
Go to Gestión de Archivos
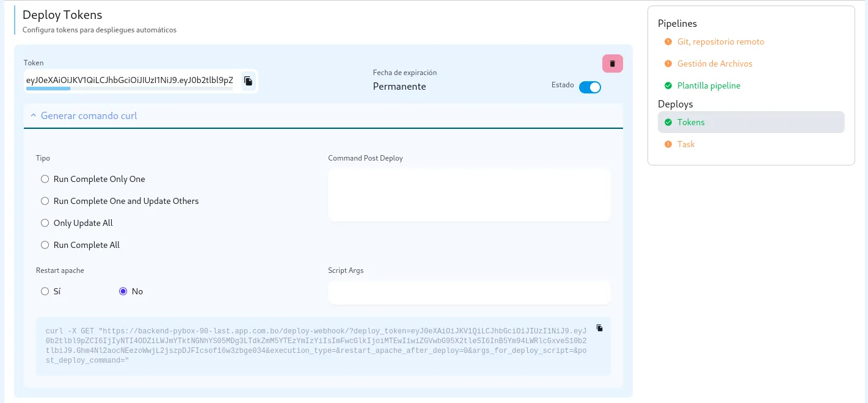pos(715,64)
